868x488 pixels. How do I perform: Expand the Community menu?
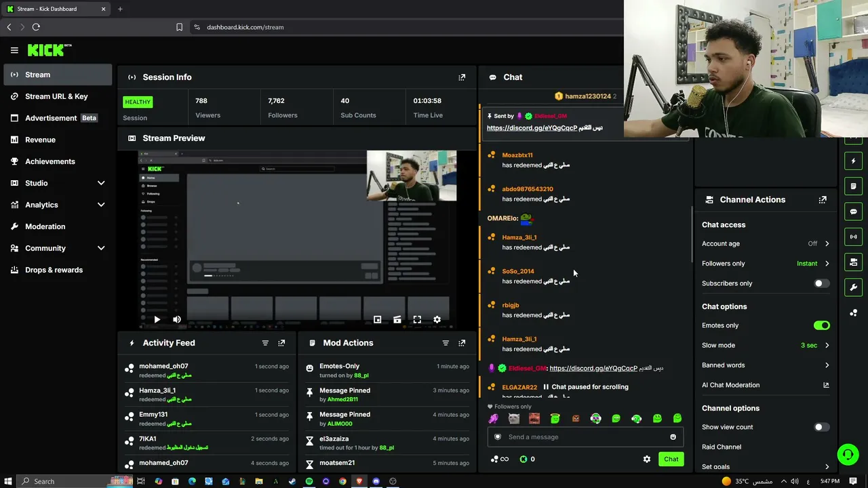tap(58, 248)
